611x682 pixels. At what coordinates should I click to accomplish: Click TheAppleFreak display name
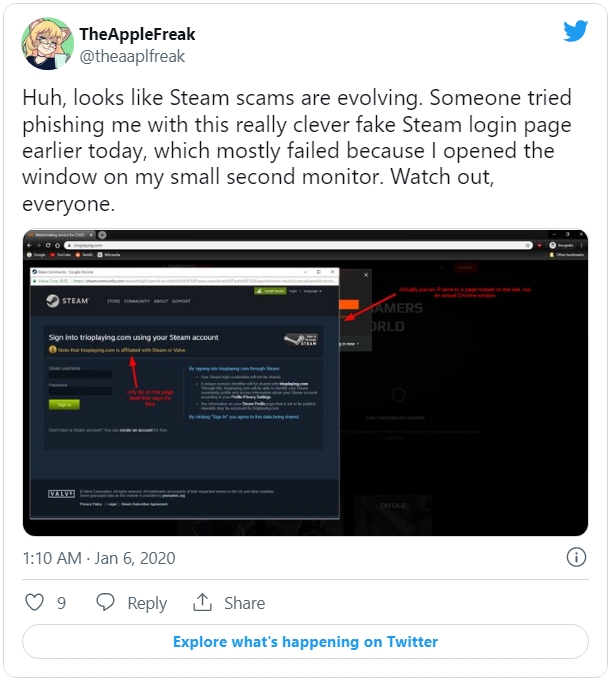tap(137, 34)
